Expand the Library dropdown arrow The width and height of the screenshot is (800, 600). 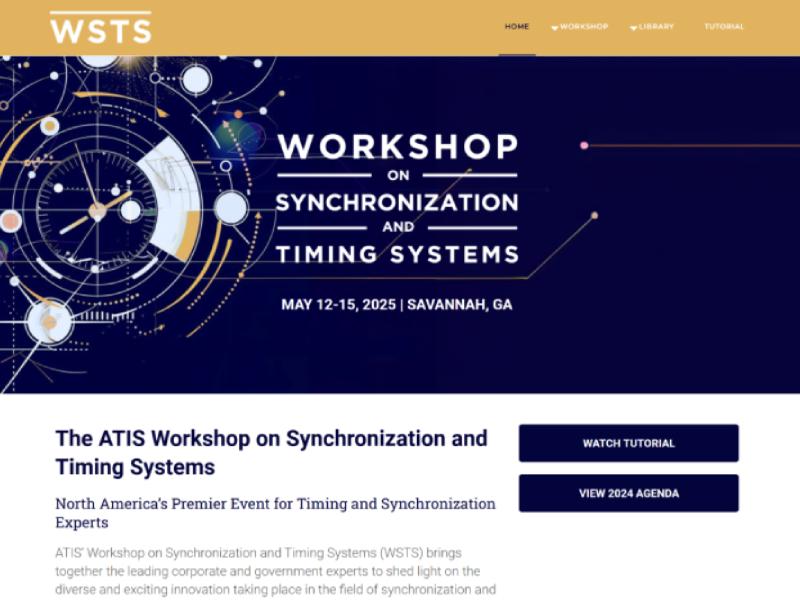[633, 28]
